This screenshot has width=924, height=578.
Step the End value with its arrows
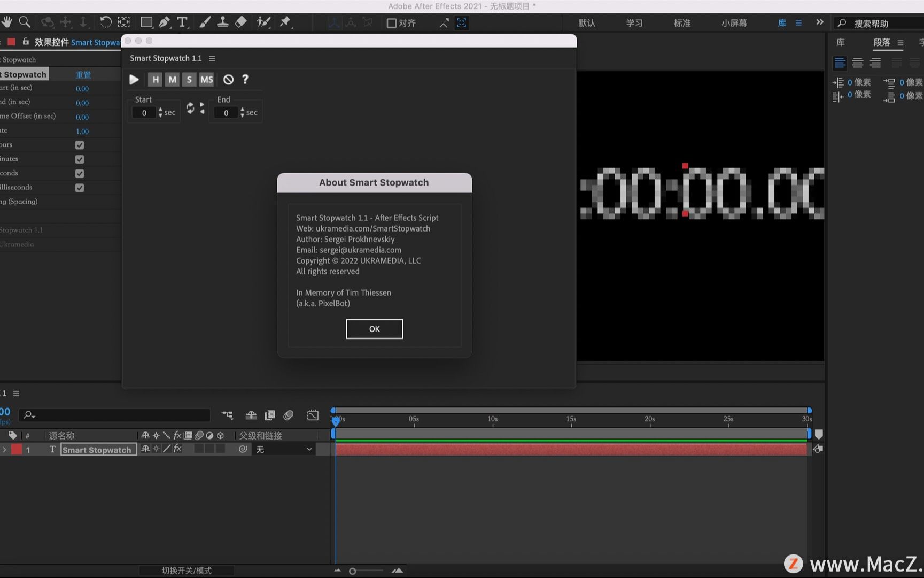pos(243,113)
